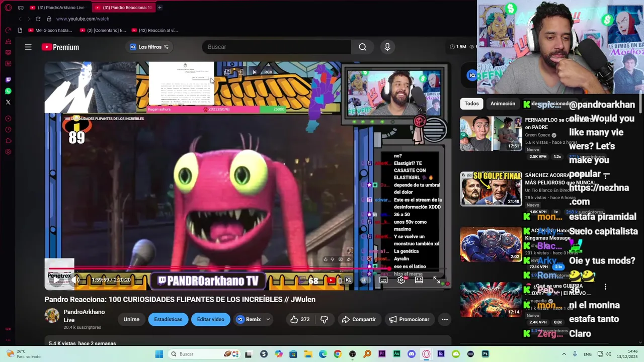Mute the video volume

76,280
